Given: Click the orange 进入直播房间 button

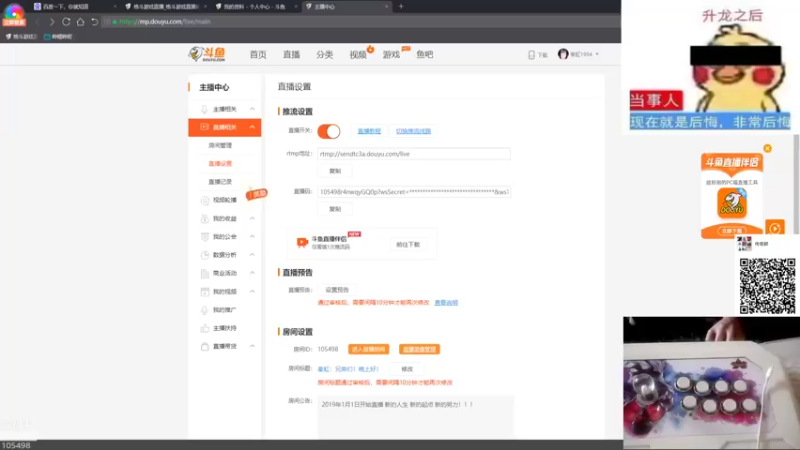Looking at the screenshot, I should [x=368, y=349].
